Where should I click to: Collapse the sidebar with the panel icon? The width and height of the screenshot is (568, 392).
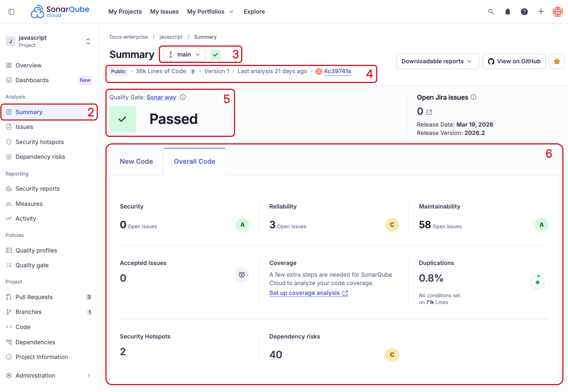coord(11,12)
